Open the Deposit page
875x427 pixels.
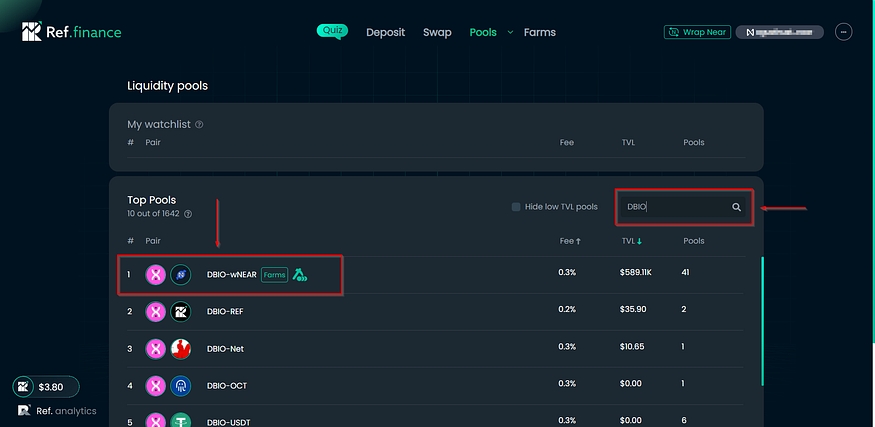[x=385, y=32]
